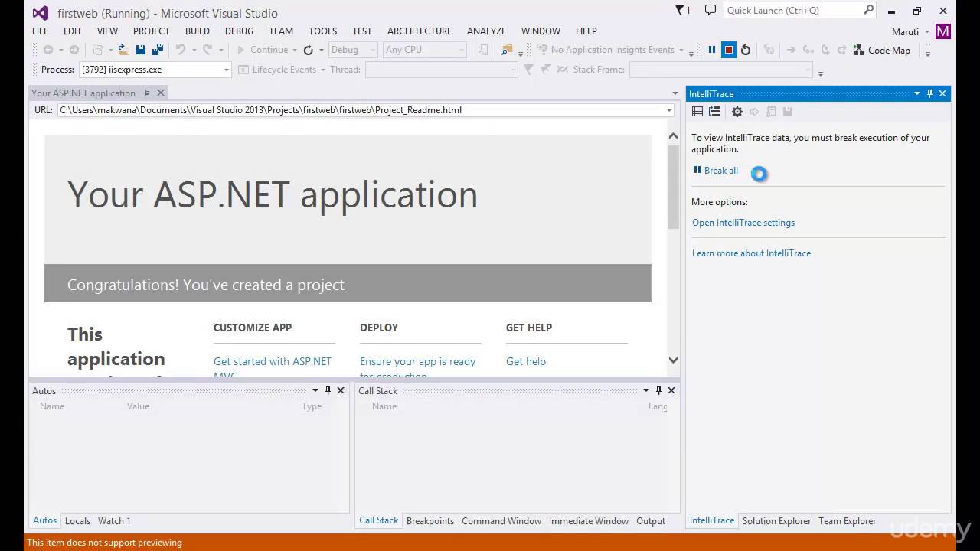Click the Break all link in IntelliTrace
The width and height of the screenshot is (980, 551).
[716, 171]
